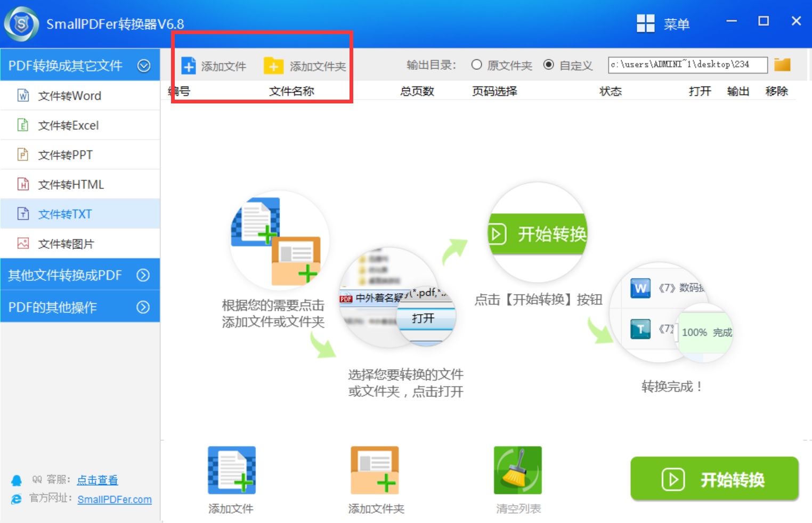The image size is (812, 523).
Task: Click the yellow Add Folder toolbar icon
Action: (x=273, y=66)
